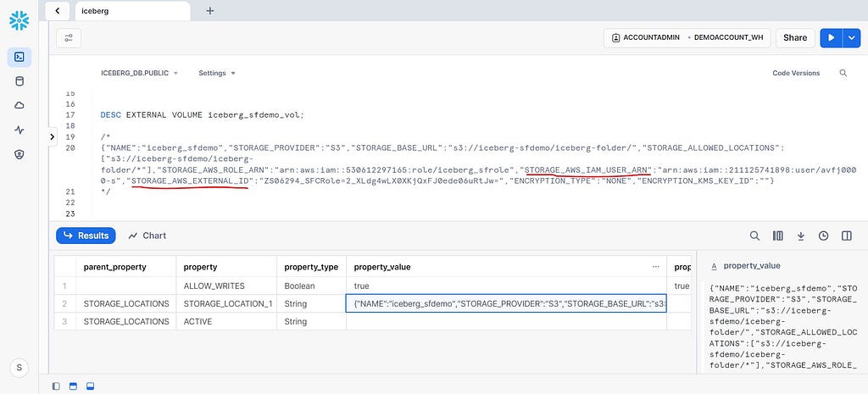Viewport: 868px width, 394px height.
Task: Run the query with play button
Action: 831,37
